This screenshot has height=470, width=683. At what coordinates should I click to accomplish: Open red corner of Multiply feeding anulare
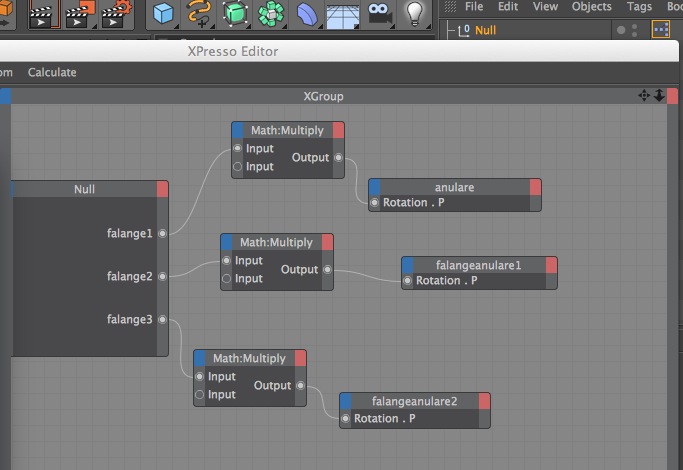(x=338, y=130)
